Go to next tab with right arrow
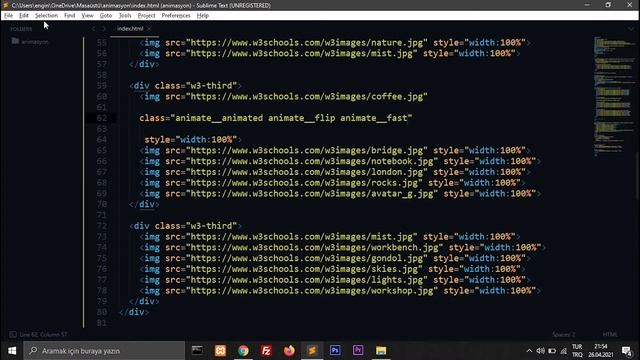640x360 pixels. coord(104,29)
